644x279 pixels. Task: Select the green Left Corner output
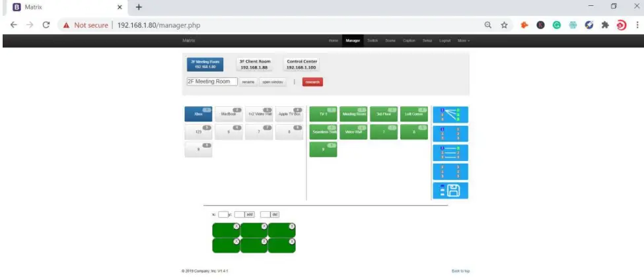414,114
